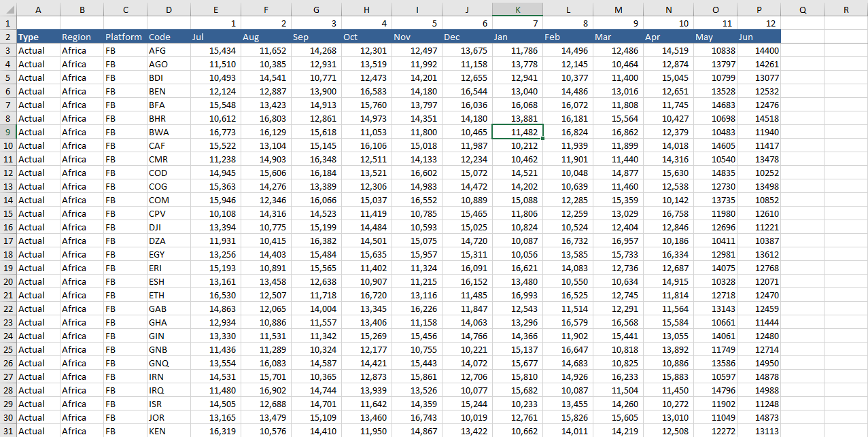Click the Oct header cell
The image size is (868, 437).
click(x=366, y=37)
